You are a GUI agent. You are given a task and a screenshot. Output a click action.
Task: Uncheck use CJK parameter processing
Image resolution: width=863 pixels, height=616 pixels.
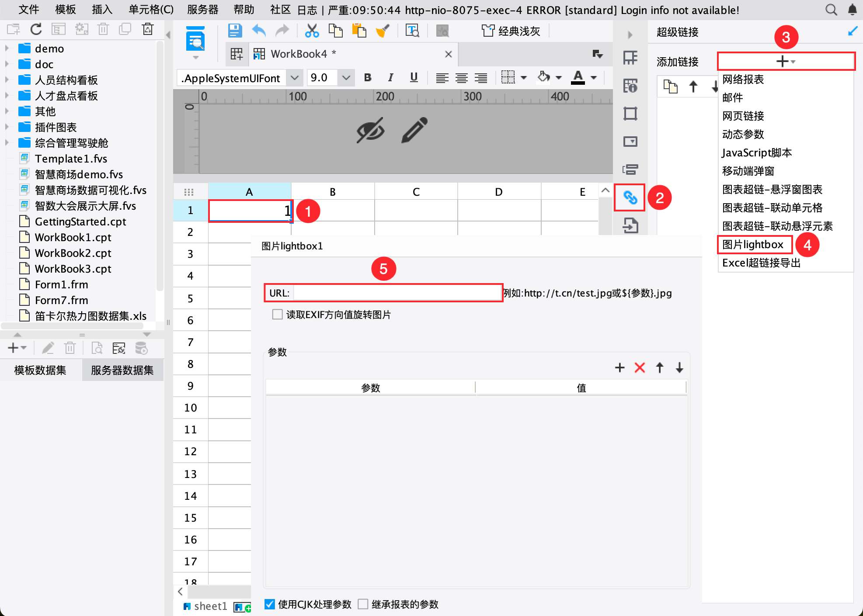coord(270,604)
